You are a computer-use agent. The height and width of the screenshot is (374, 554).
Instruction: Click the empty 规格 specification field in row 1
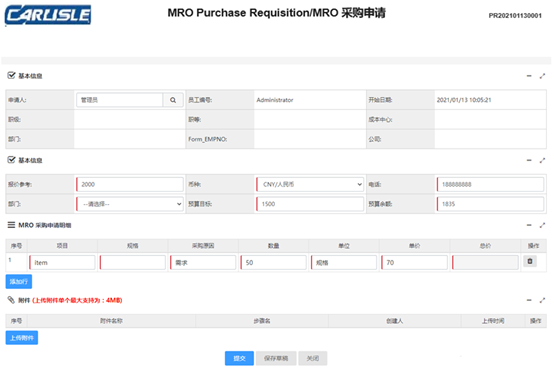[x=132, y=262]
